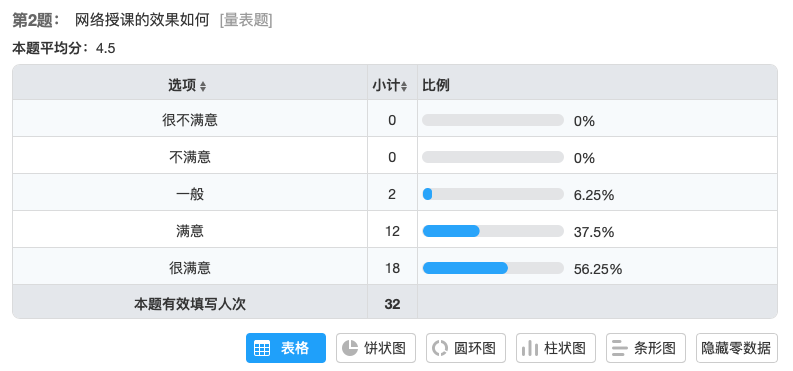This screenshot has width=793, height=371.
Task: Sort by 选项 column arrow icon
Action: pos(203,86)
